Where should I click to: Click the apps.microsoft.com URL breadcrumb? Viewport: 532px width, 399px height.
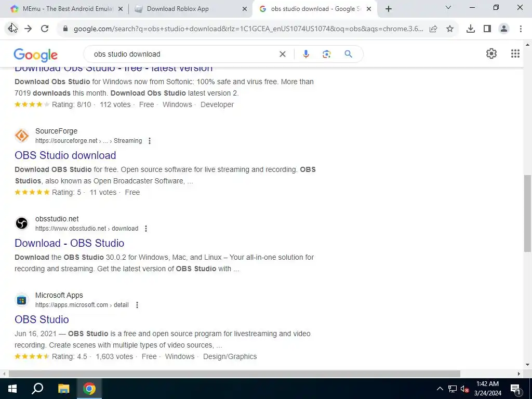(82, 305)
